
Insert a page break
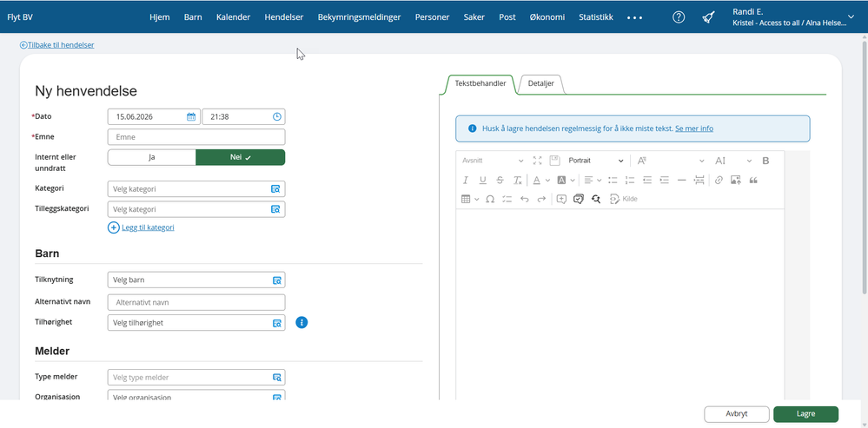point(699,180)
